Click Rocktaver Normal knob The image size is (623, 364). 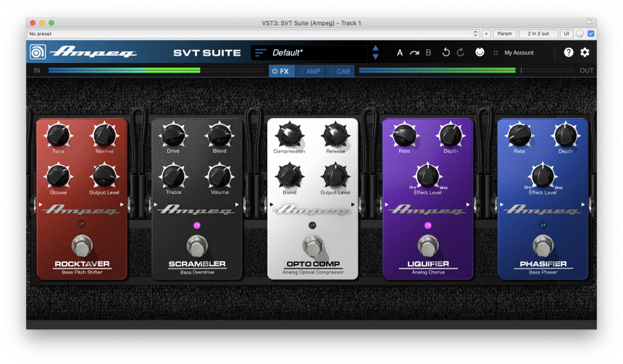coord(104,135)
